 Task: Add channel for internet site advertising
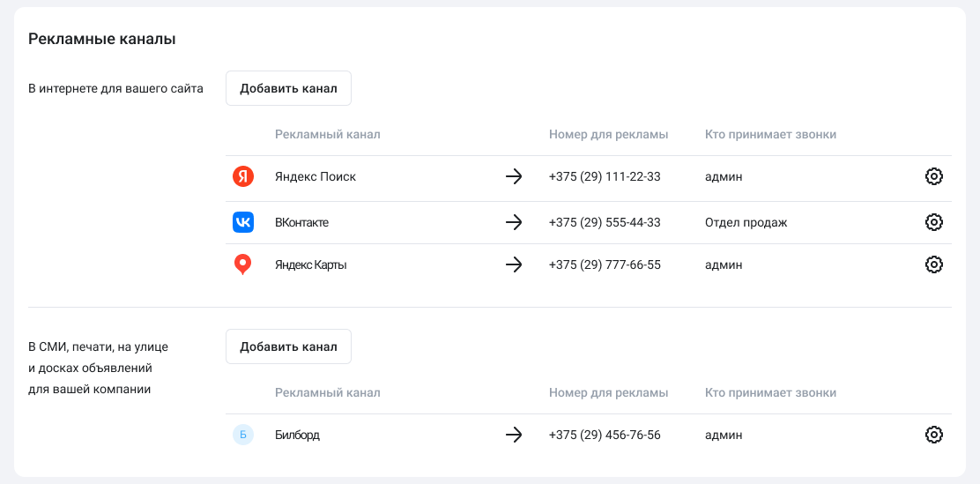click(288, 88)
